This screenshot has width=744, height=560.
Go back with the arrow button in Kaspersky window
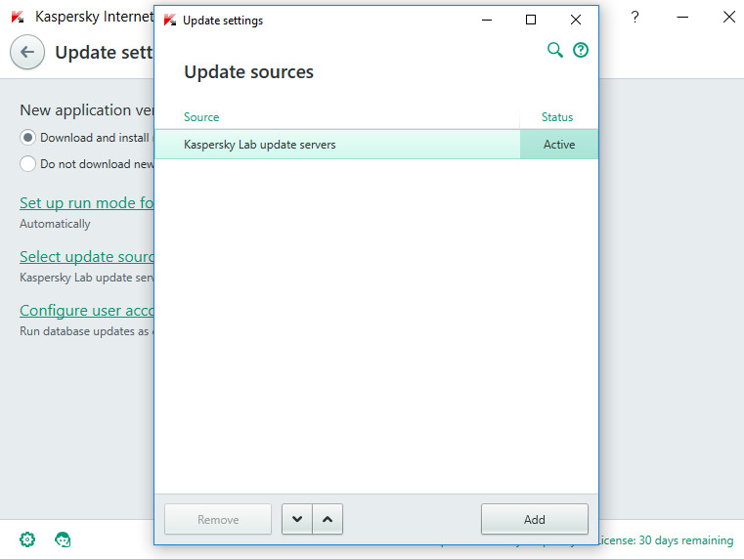click(27, 52)
